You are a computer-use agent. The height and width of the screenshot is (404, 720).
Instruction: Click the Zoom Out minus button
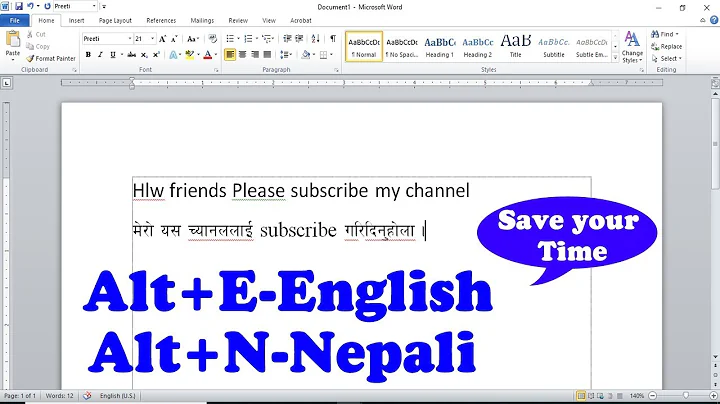(x=652, y=396)
